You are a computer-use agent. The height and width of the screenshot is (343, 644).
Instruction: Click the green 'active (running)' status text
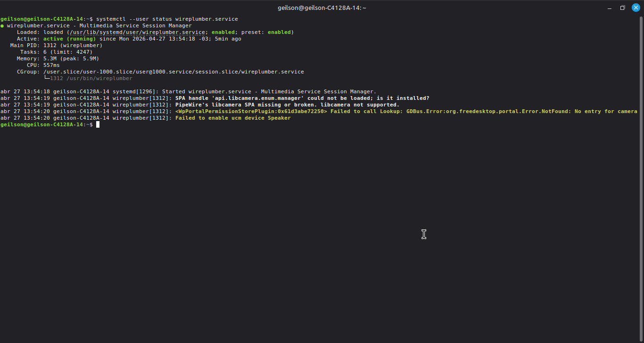(x=69, y=39)
